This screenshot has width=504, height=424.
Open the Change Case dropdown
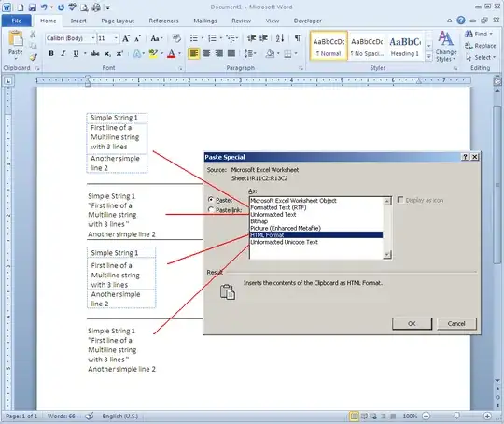tap(157, 38)
